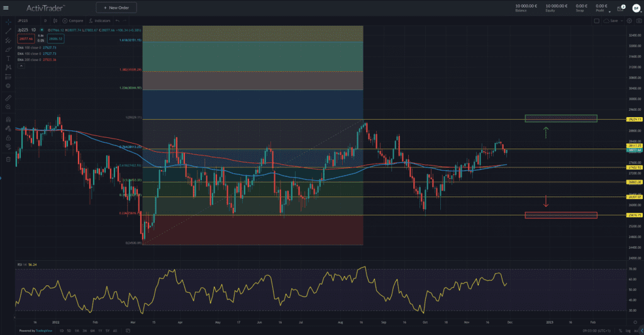Select the 5D date range
Screen dimensions: 644x335
click(x=69, y=331)
